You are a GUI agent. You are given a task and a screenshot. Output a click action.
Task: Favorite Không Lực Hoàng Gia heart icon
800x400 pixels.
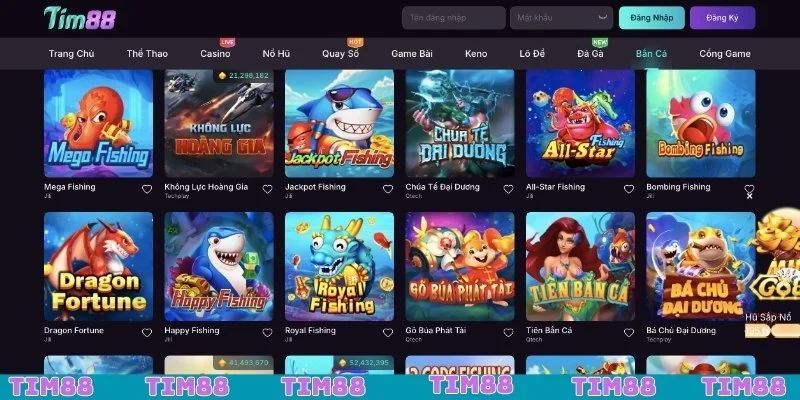point(267,189)
